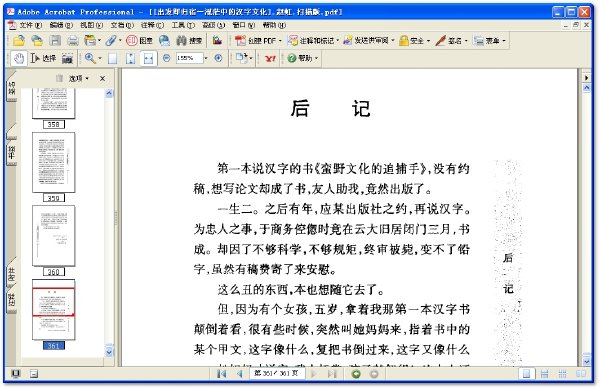The image size is (600, 389).
Task: Set view to Actual Size icon
Action: 112,58
